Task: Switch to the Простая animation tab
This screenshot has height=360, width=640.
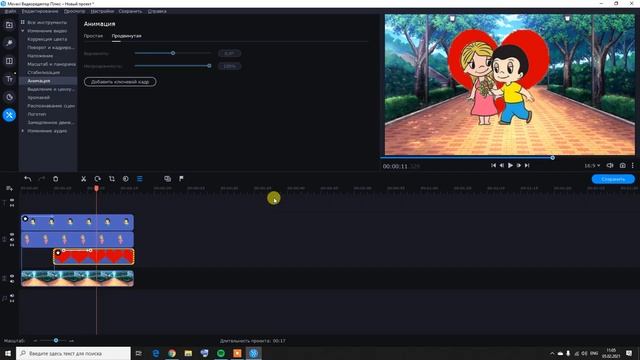Action: (93, 36)
